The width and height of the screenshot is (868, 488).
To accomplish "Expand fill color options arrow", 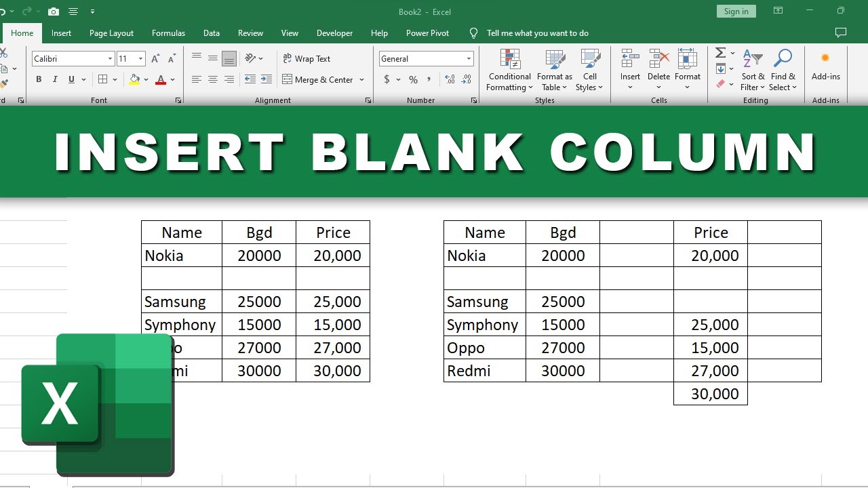I will (x=146, y=80).
